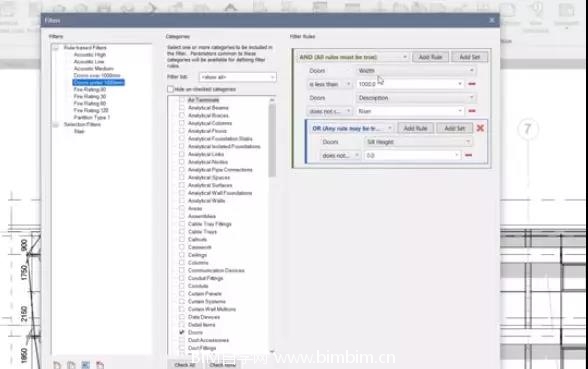This screenshot has width=588, height=369.
Task: Remove the Sill Height rule with its minus icon
Action: 468,155
